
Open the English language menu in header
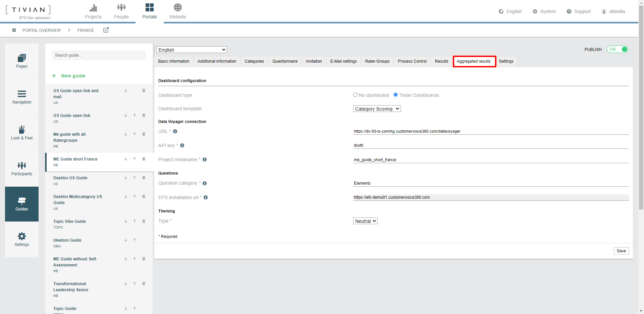(510, 11)
